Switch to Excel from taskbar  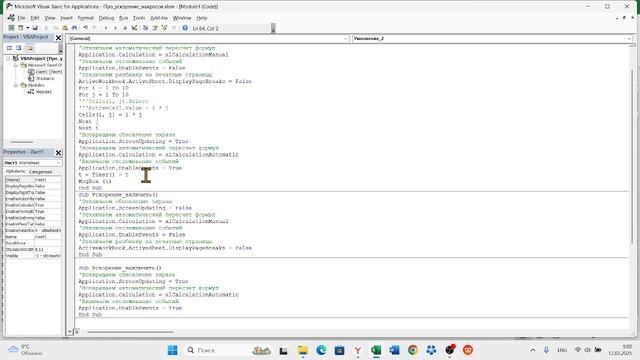click(376, 350)
